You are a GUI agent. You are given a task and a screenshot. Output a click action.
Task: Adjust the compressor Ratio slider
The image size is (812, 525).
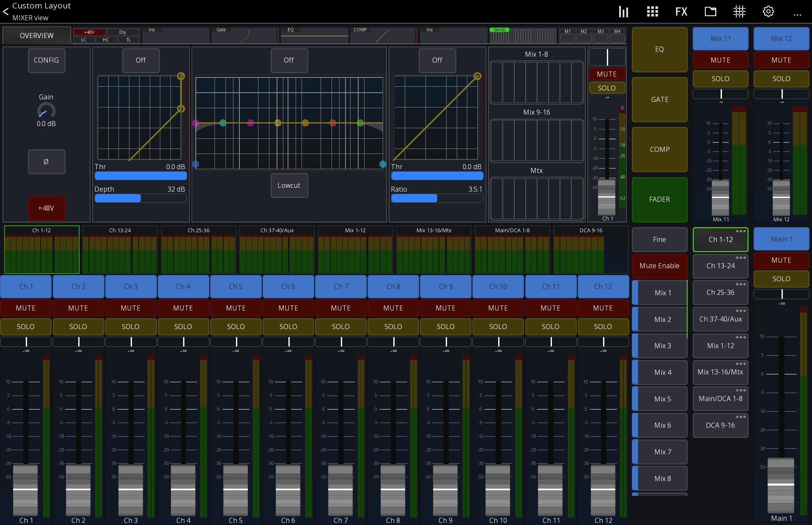point(437,198)
